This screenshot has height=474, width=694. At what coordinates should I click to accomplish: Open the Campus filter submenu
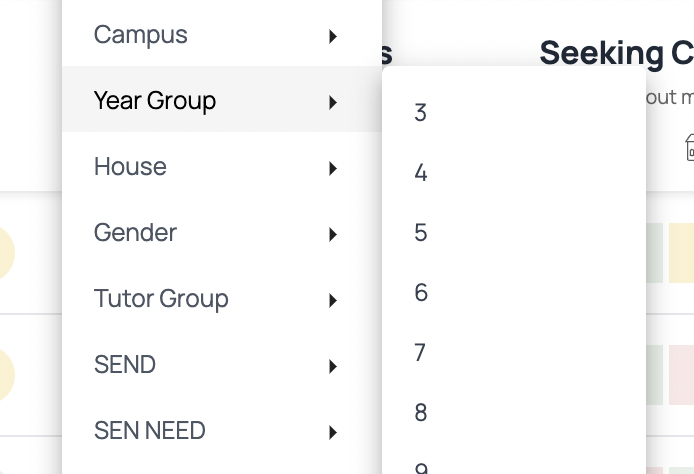click(222, 34)
